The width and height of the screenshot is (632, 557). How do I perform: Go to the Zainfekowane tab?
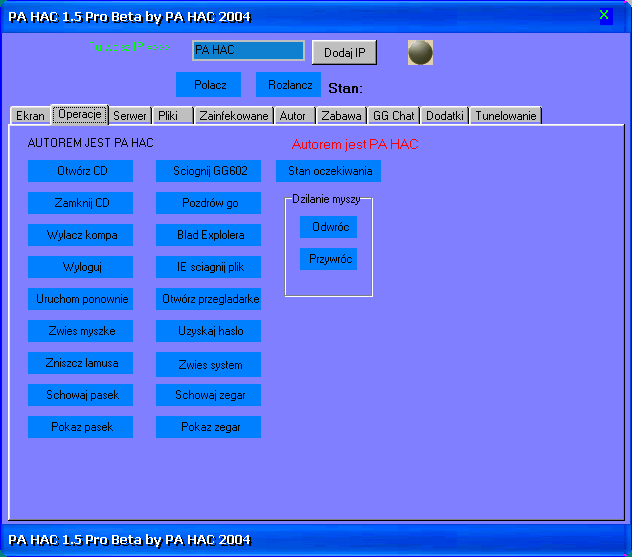(x=233, y=116)
